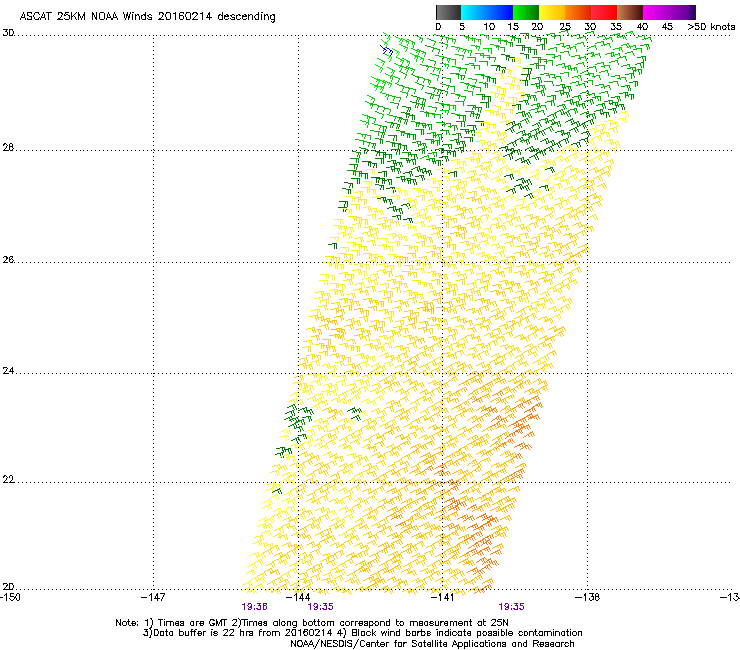Click the '20' label under the color bar
Image resolution: width=740 pixels, height=650 pixels.
[537, 27]
